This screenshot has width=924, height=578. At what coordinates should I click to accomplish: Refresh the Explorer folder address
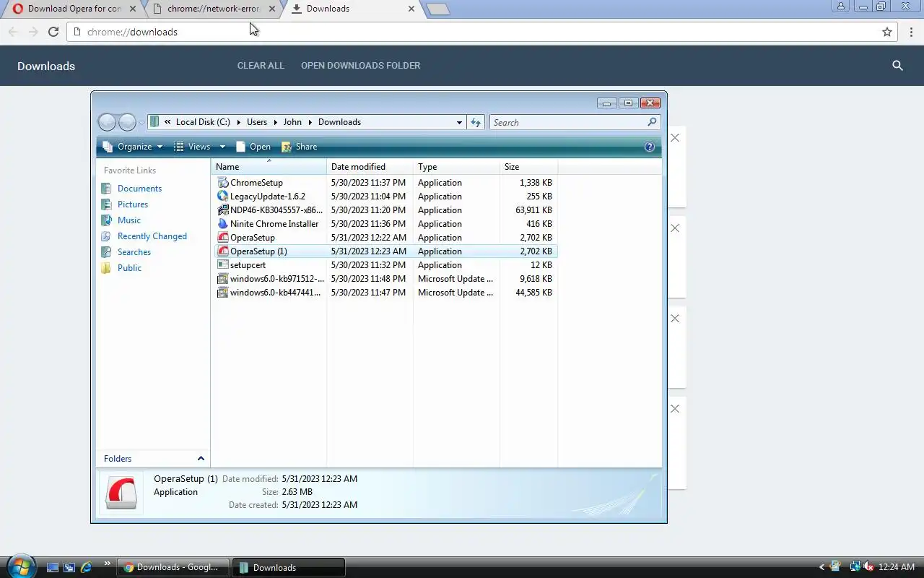[x=476, y=122]
